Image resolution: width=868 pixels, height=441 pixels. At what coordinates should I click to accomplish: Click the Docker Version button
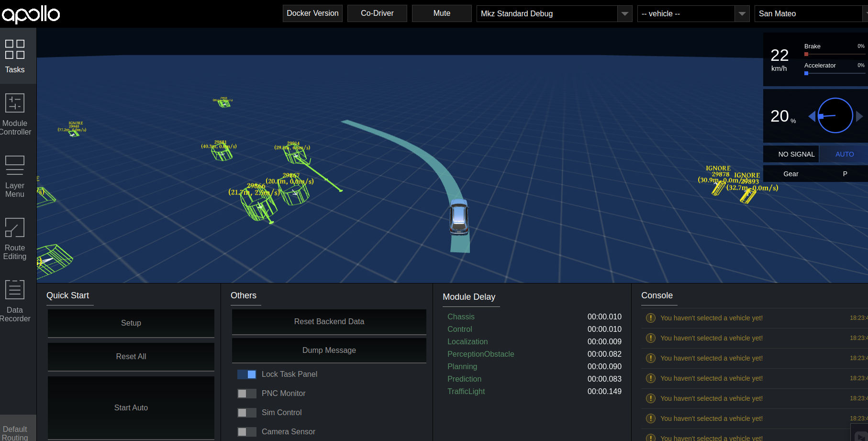coord(312,13)
